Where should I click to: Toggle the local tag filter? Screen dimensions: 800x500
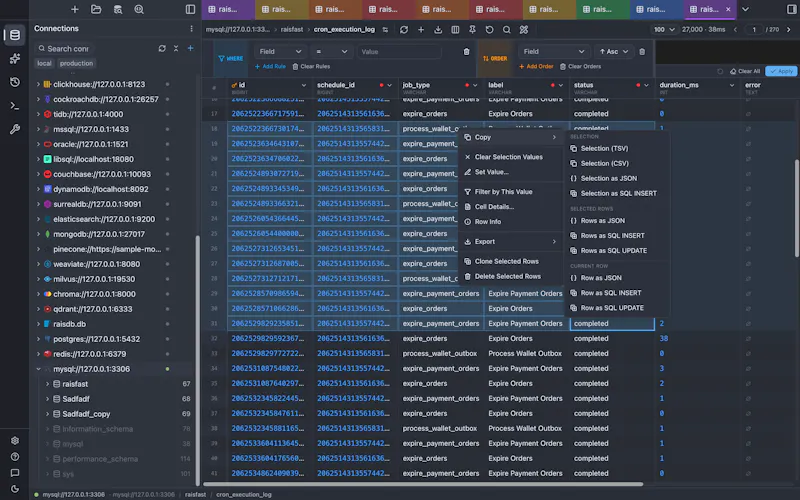44,63
